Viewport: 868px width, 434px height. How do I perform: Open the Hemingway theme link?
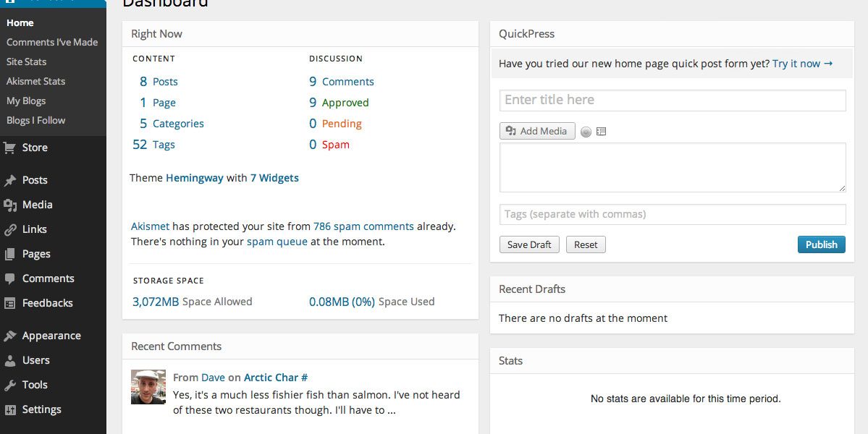[194, 178]
